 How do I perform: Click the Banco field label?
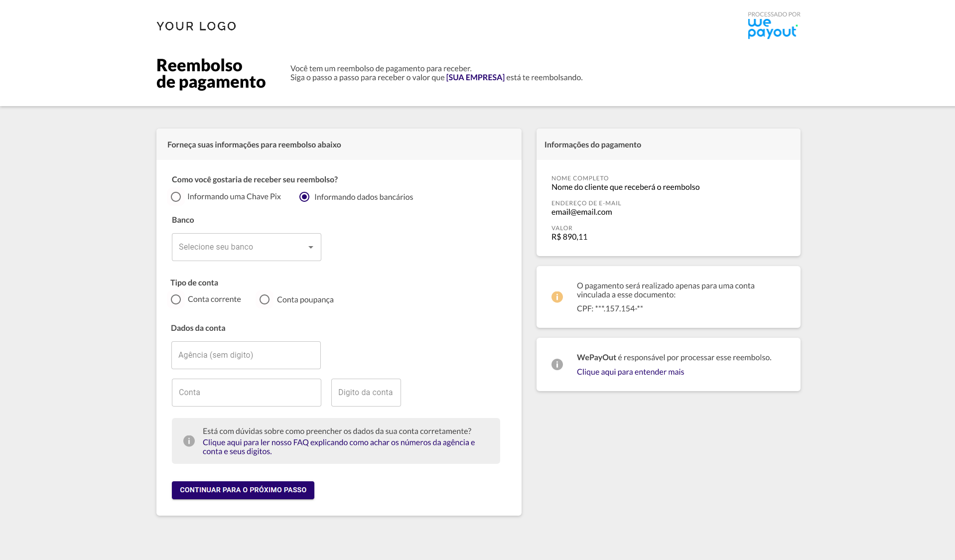click(x=183, y=220)
